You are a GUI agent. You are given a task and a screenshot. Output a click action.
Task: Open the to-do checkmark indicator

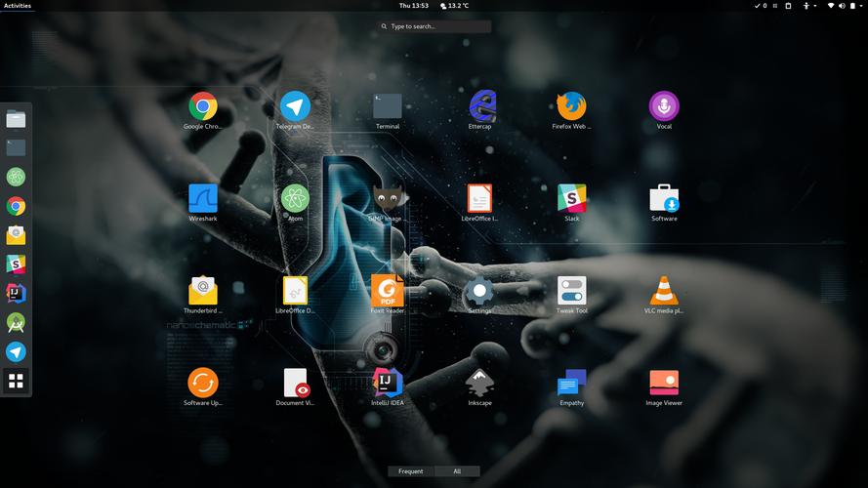(760, 6)
